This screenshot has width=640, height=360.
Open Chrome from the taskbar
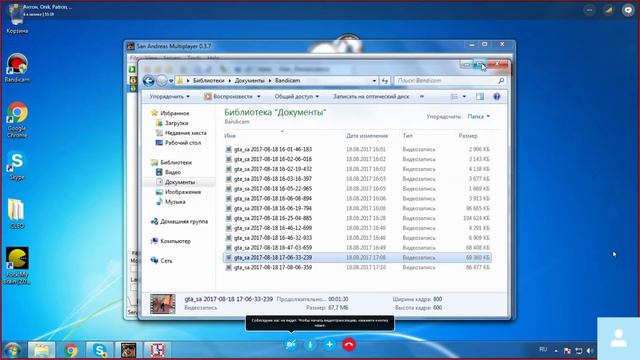click(71, 350)
